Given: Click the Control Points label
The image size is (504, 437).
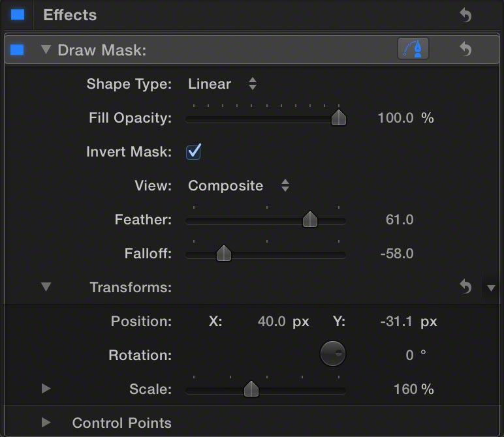Looking at the screenshot, I should (122, 423).
